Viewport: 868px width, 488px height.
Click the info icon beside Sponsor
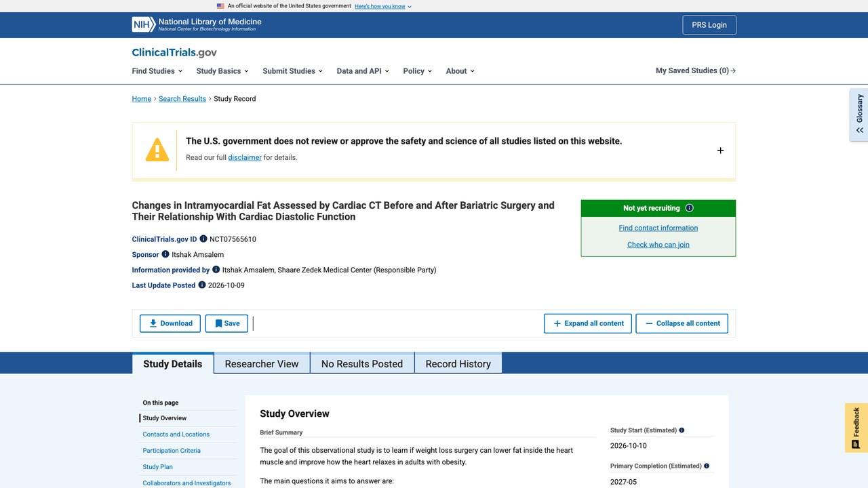point(165,254)
